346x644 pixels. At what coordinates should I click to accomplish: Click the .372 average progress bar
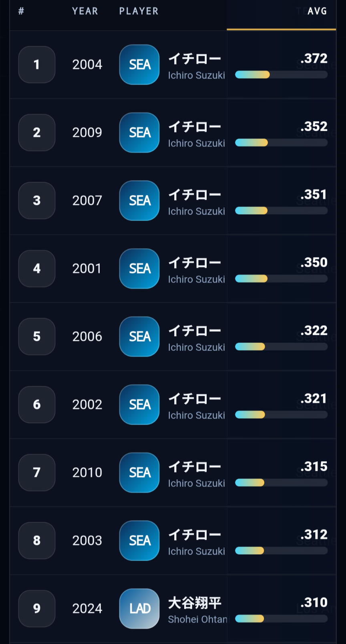pyautogui.click(x=281, y=75)
